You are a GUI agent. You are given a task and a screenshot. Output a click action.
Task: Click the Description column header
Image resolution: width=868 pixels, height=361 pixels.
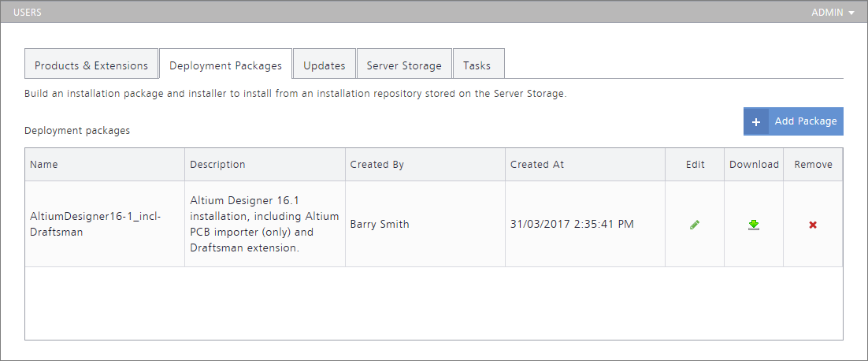(218, 165)
